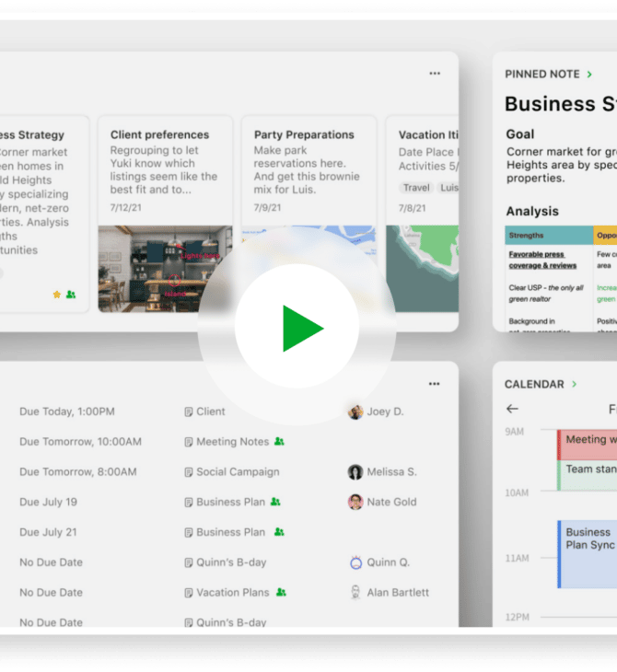
Task: Open the notes widget three-dot menu
Action: 435,74
